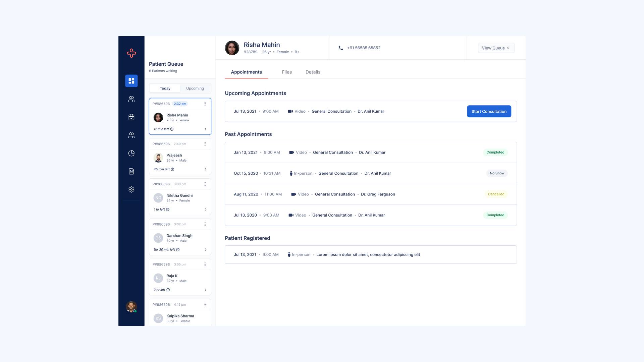Image resolution: width=644 pixels, height=362 pixels.
Task: Switch to the Today patient queue tab
Action: click(165, 88)
